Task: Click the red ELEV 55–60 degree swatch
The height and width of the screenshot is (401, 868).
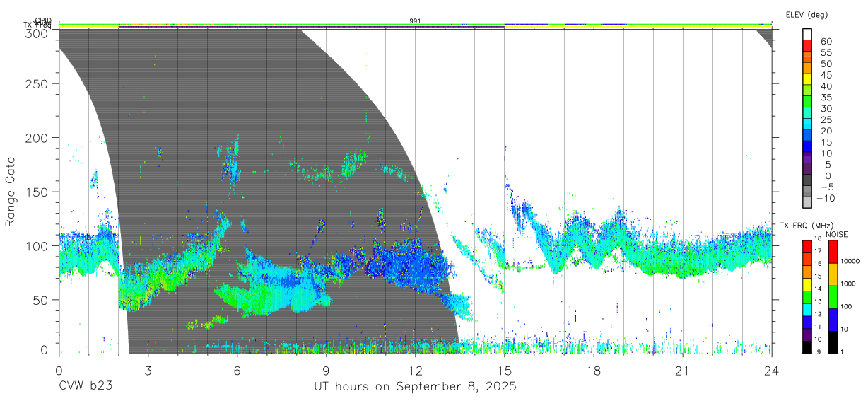Action: coord(807,45)
